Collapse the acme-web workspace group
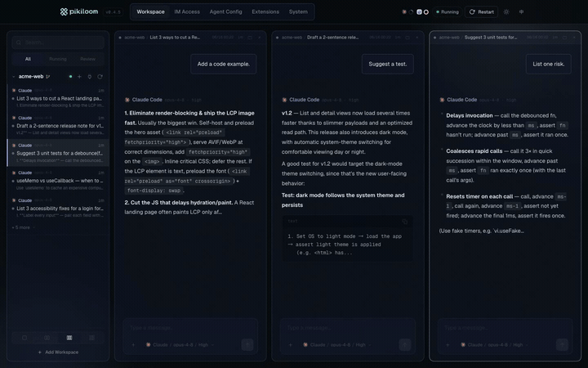This screenshot has width=588, height=368. 14,77
